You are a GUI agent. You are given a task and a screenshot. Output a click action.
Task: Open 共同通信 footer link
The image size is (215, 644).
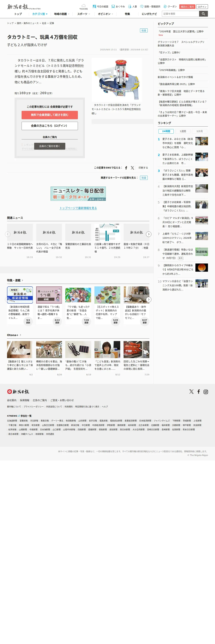(50, 434)
